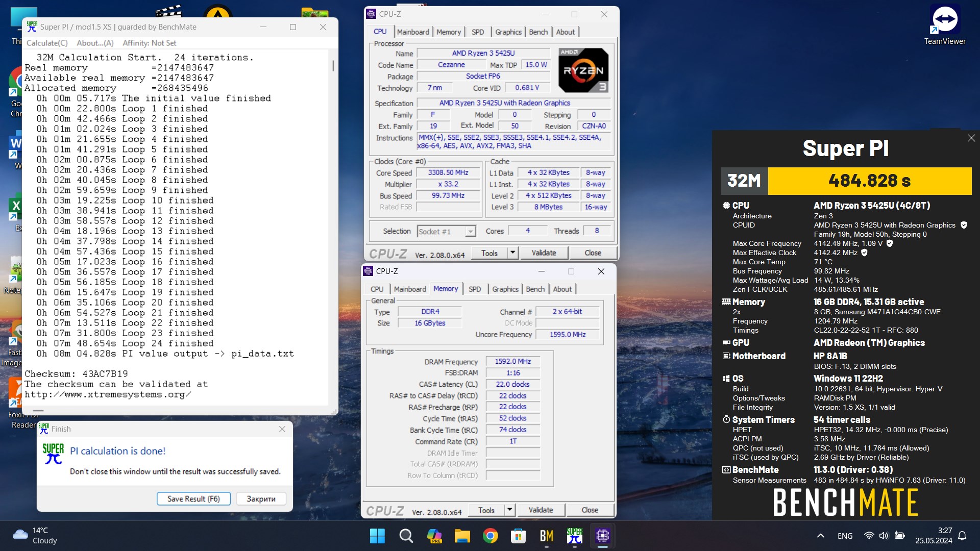Image resolution: width=980 pixels, height=551 pixels.
Task: Open notification bell in taskbar
Action: pos(962,536)
